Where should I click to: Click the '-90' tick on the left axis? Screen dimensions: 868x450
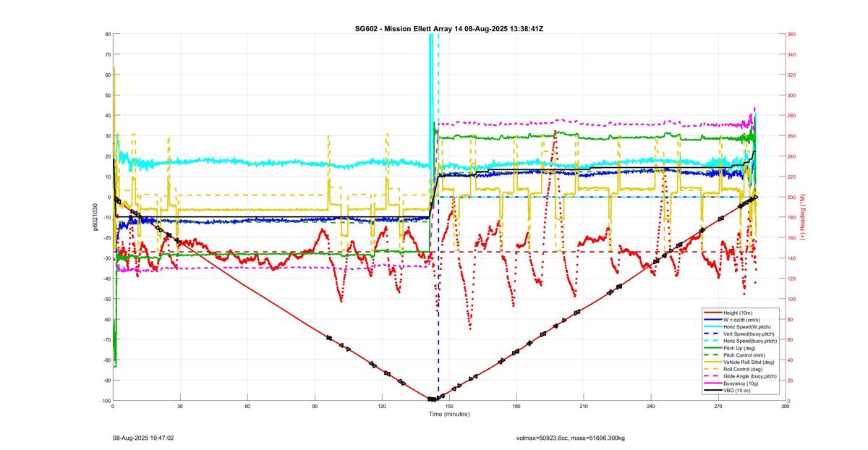pyautogui.click(x=106, y=381)
